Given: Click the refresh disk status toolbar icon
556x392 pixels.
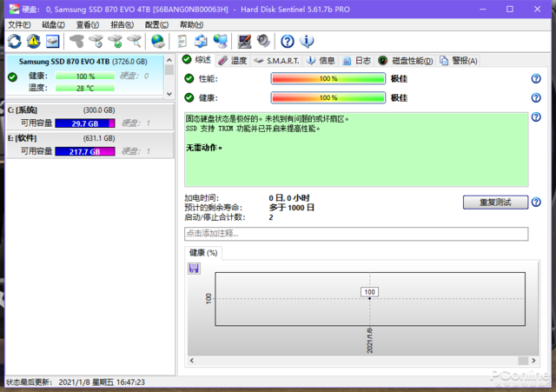Looking at the screenshot, I should (15, 42).
